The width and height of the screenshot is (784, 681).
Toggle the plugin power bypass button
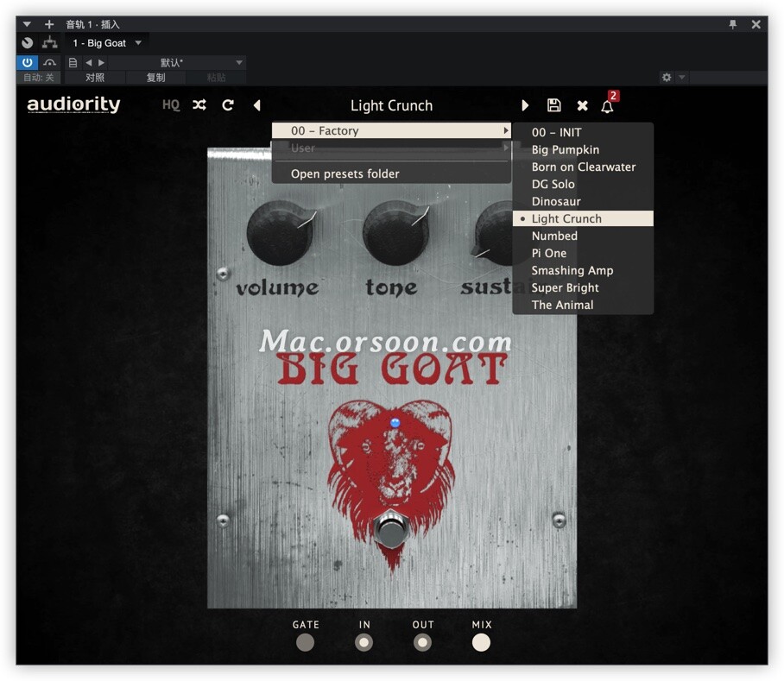[x=27, y=62]
